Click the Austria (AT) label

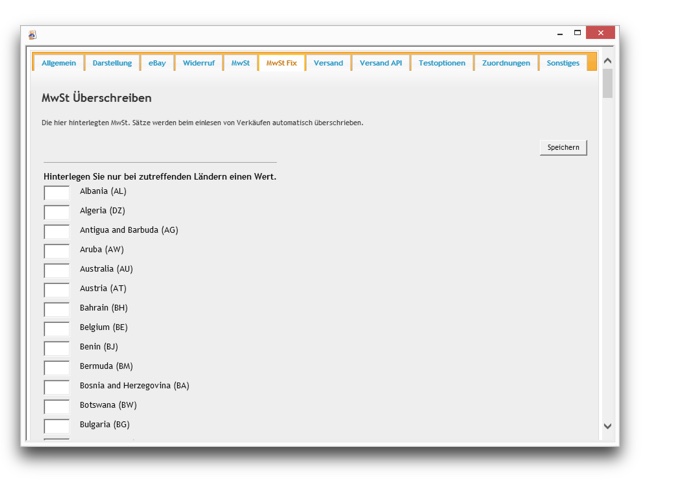coord(103,289)
